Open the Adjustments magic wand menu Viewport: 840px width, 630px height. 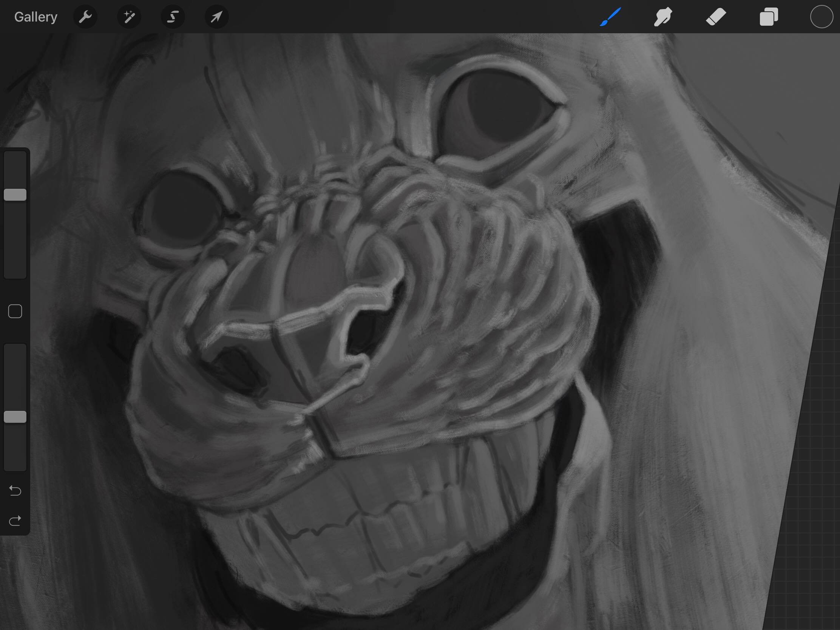pos(129,17)
